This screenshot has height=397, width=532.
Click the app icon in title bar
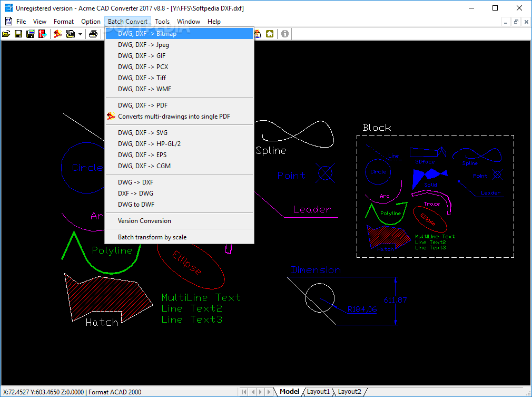[9, 8]
